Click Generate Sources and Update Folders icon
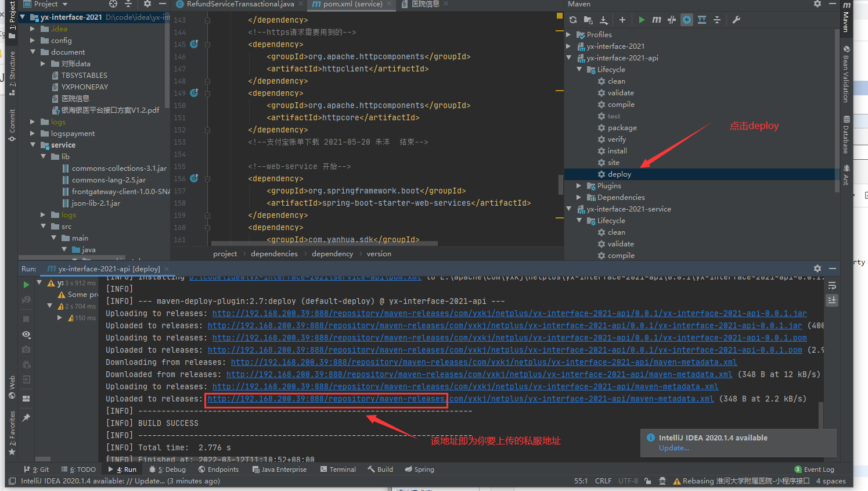 point(588,20)
